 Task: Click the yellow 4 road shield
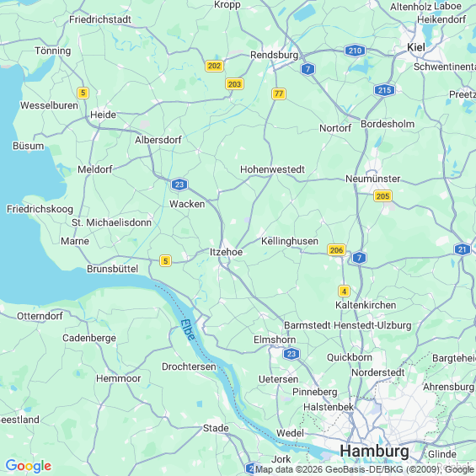click(x=344, y=291)
